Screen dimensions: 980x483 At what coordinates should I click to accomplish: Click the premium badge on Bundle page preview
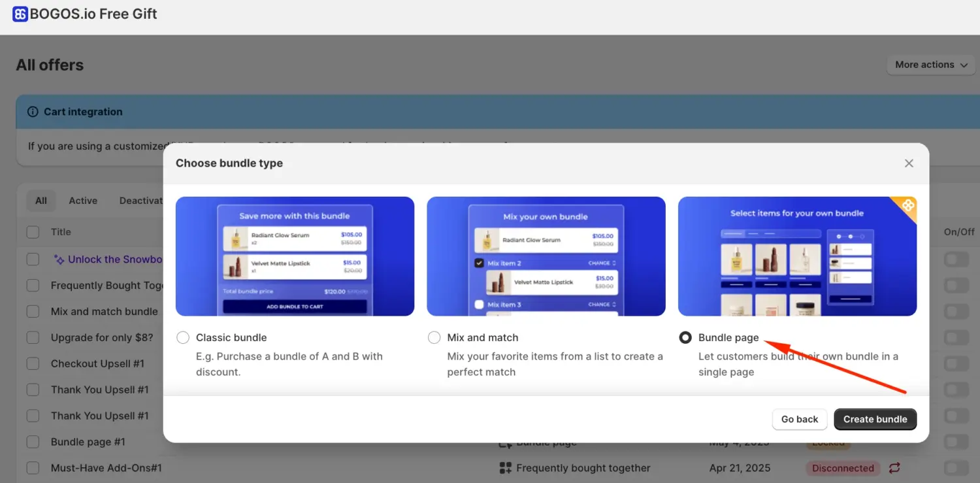[x=907, y=206]
